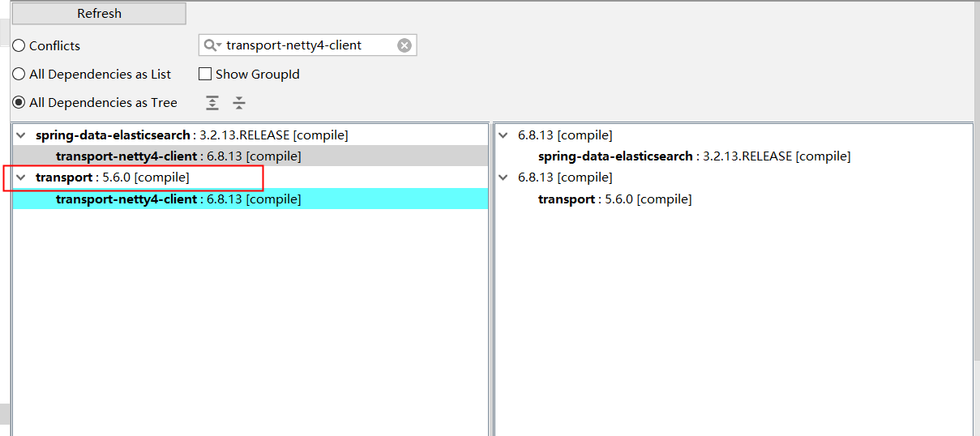
Task: Select transport : 5.6.0 in right panel
Action: [x=614, y=199]
